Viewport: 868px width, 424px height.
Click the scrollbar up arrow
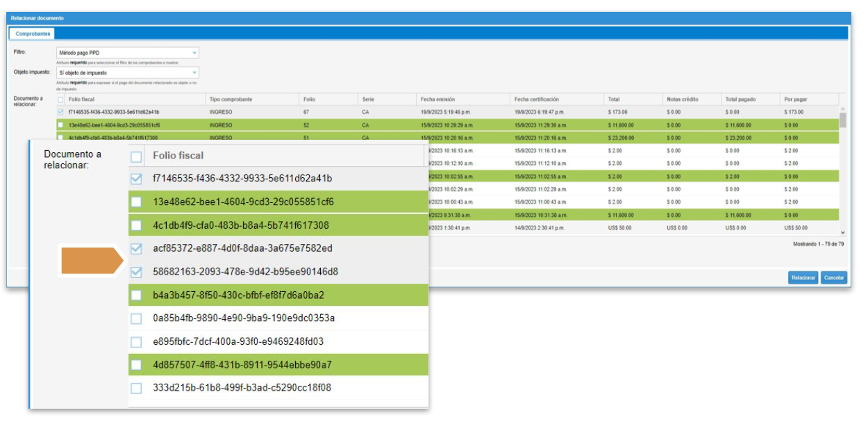click(x=843, y=109)
